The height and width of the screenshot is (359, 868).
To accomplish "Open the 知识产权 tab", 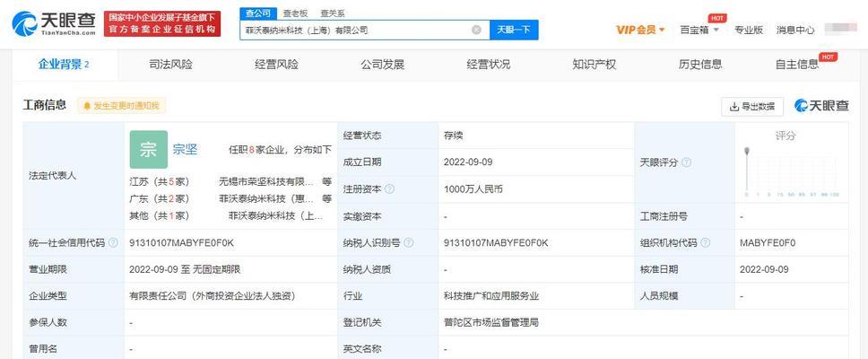I will [594, 65].
